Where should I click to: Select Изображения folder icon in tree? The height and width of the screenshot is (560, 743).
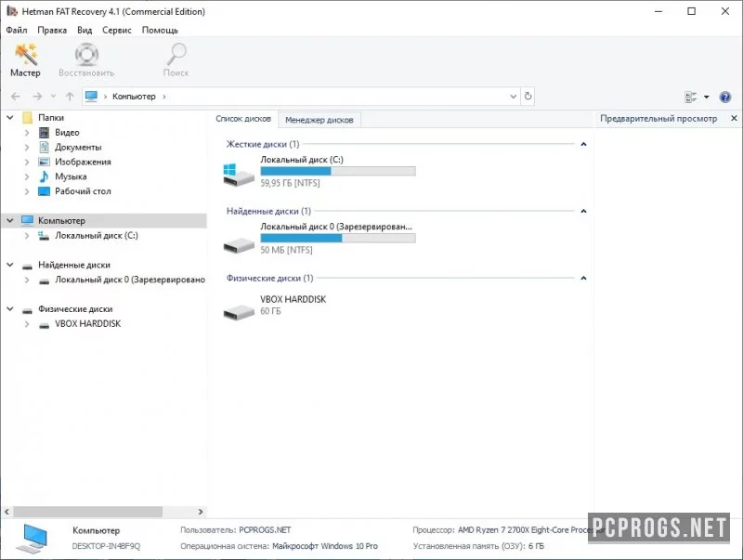[x=44, y=162]
